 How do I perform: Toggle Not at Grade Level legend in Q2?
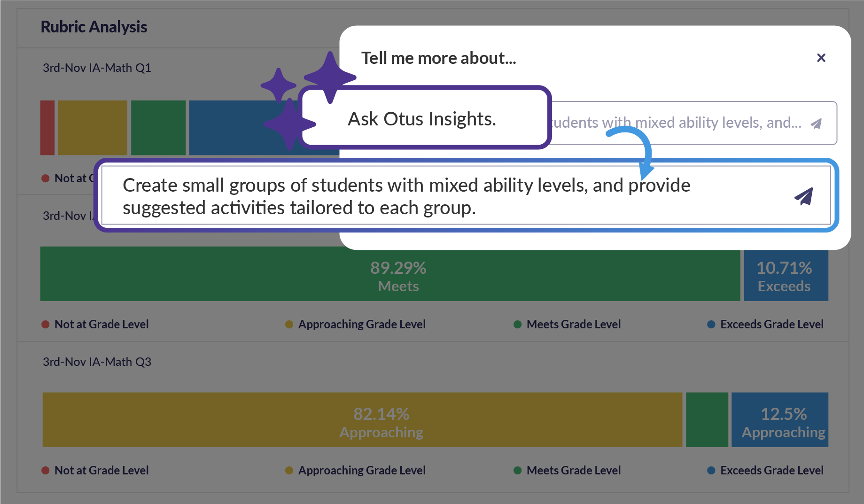(101, 324)
